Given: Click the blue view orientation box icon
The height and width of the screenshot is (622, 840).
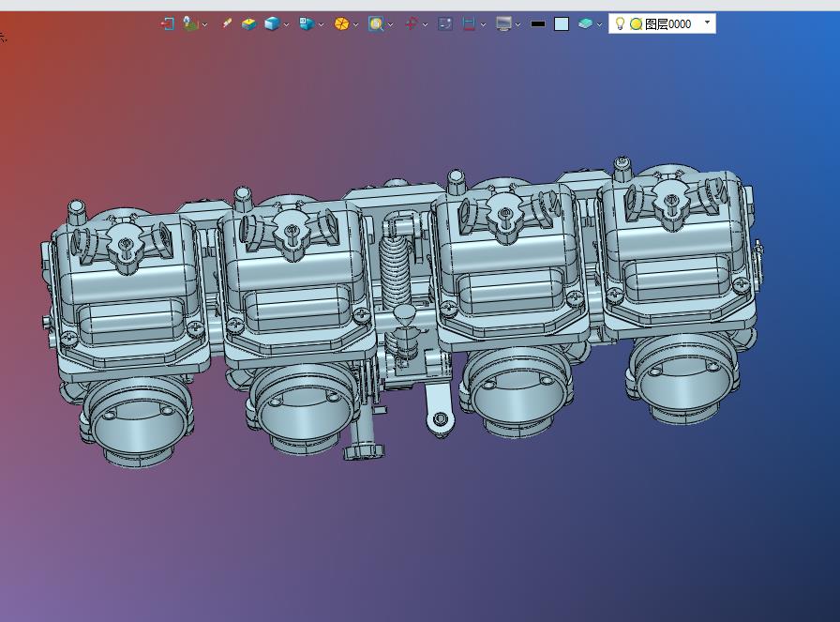Looking at the screenshot, I should [x=307, y=23].
